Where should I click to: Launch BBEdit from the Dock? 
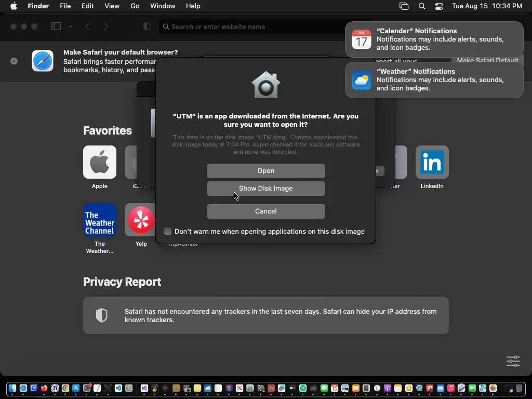55,388
